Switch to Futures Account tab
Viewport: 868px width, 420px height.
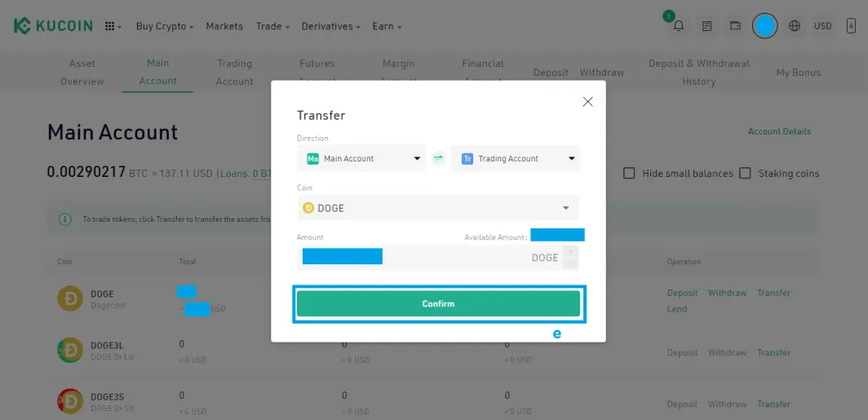(317, 73)
